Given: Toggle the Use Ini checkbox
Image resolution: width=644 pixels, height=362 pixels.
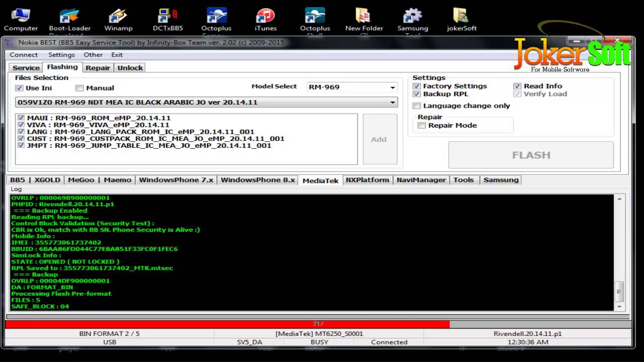Looking at the screenshot, I should (x=20, y=88).
